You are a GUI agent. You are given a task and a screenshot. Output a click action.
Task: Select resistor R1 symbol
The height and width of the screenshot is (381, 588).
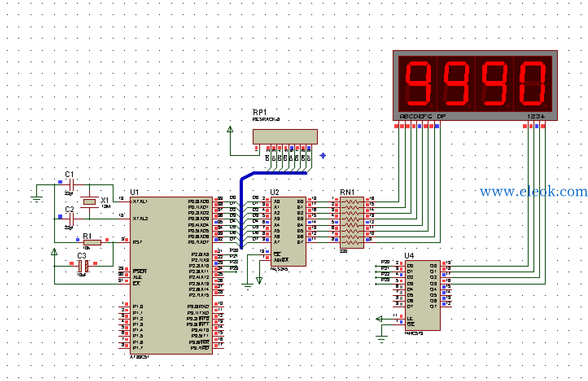point(92,243)
